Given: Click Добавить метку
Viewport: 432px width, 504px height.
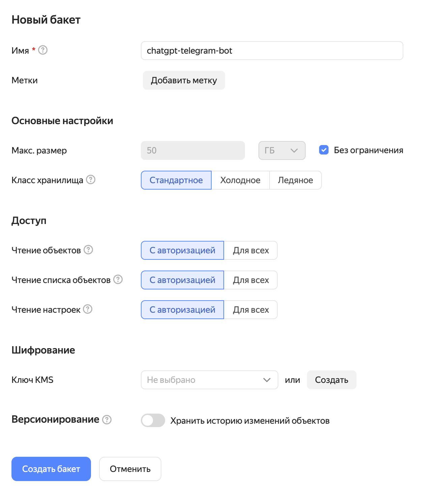Looking at the screenshot, I should (x=184, y=80).
